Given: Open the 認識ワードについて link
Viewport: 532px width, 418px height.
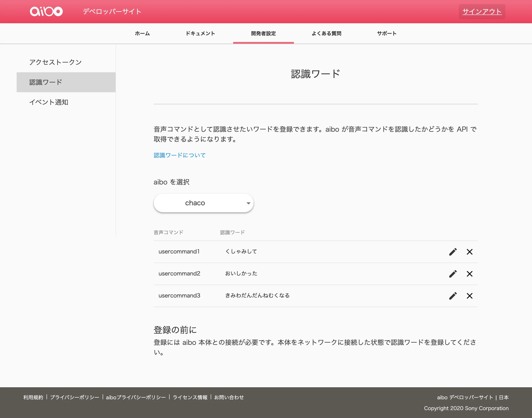Looking at the screenshot, I should (180, 155).
